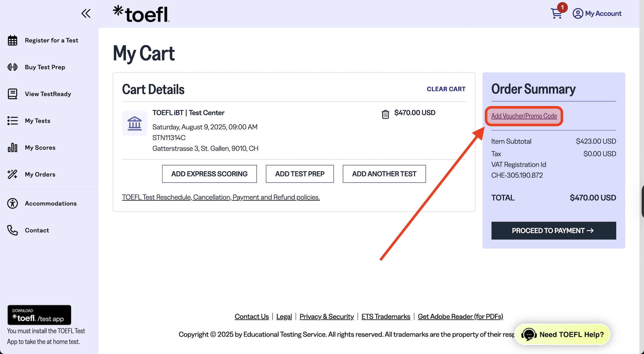Image resolution: width=644 pixels, height=354 pixels.
Task: Click the Privacy & Security footer link
Action: [x=326, y=316]
